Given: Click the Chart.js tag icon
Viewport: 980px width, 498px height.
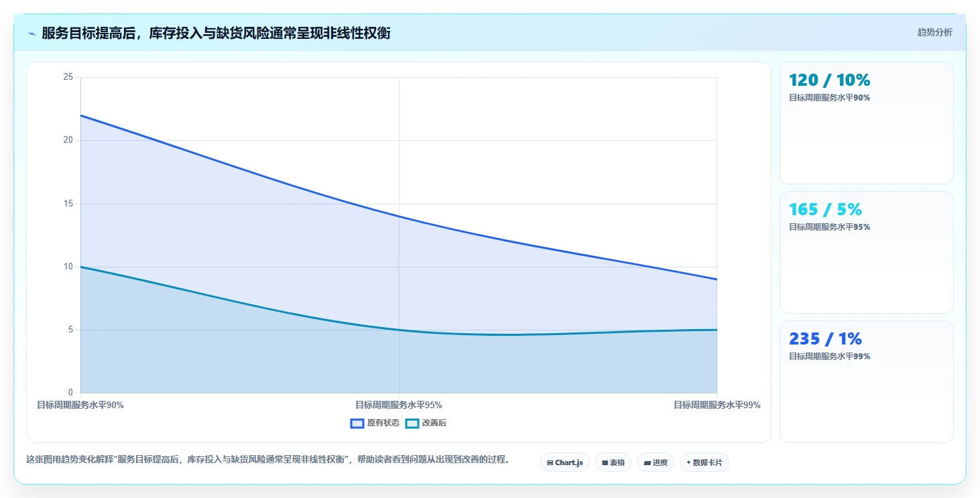Looking at the screenshot, I should [x=550, y=462].
